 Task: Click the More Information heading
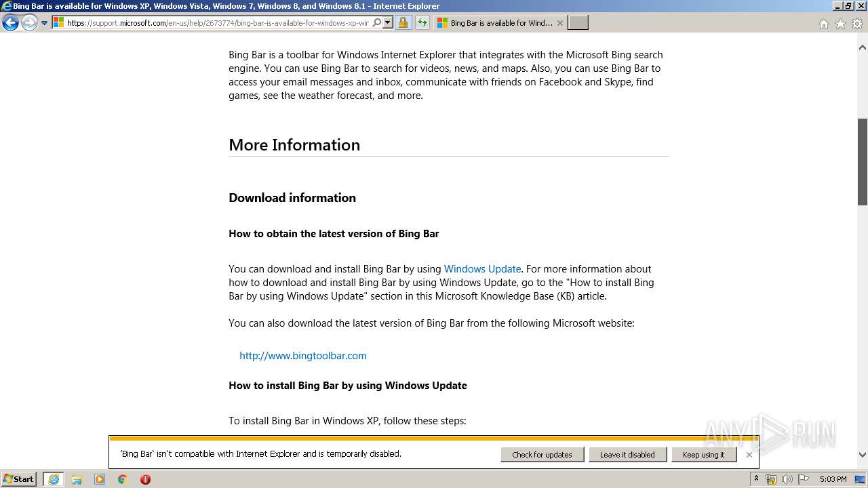click(x=294, y=145)
